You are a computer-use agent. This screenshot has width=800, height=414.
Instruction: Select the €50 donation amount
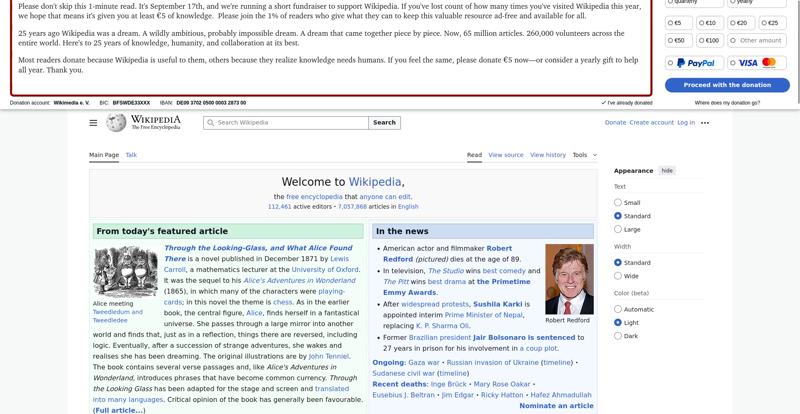click(679, 40)
